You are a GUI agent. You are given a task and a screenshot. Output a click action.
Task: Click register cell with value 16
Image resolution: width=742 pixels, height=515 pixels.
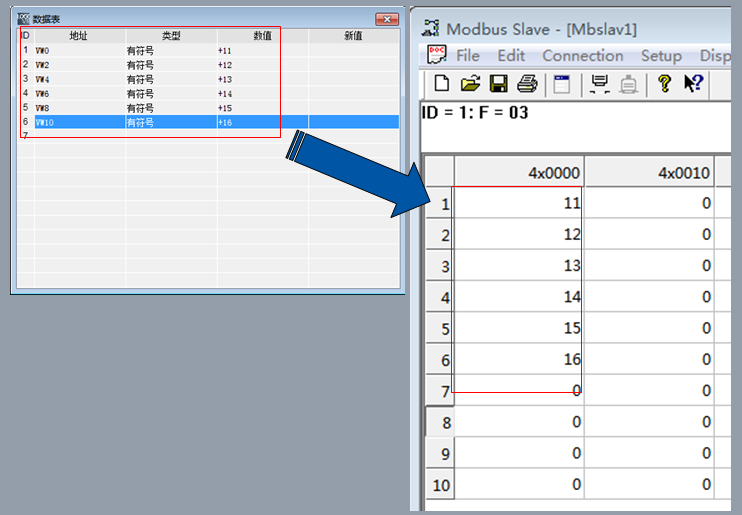[519, 359]
